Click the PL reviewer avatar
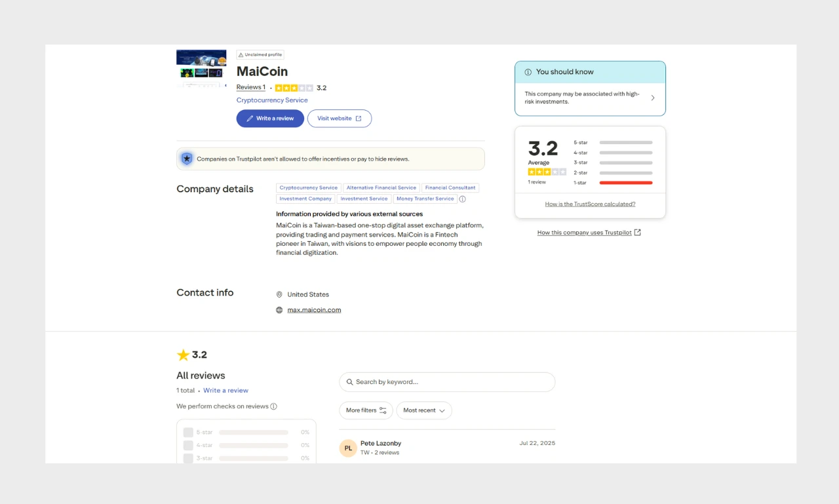Image resolution: width=839 pixels, height=504 pixels. 348,448
